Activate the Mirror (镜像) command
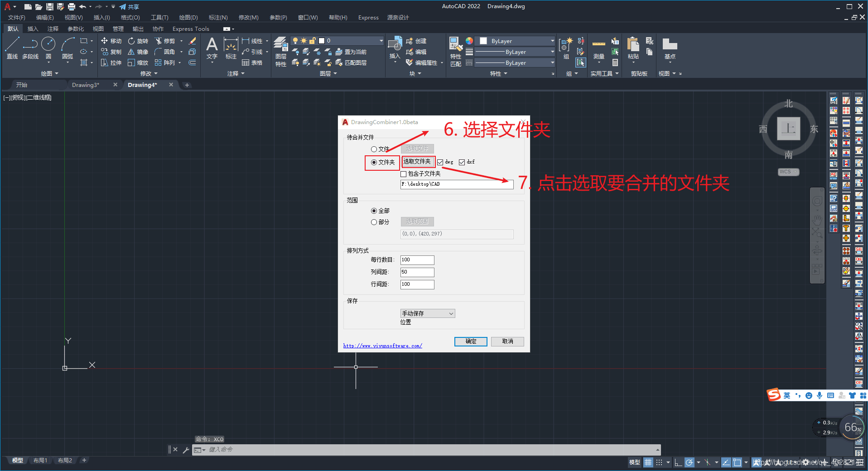 138,52
